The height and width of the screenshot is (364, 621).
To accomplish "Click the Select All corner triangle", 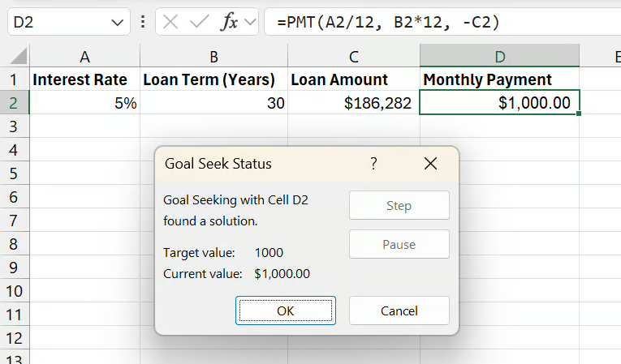I will [17, 57].
